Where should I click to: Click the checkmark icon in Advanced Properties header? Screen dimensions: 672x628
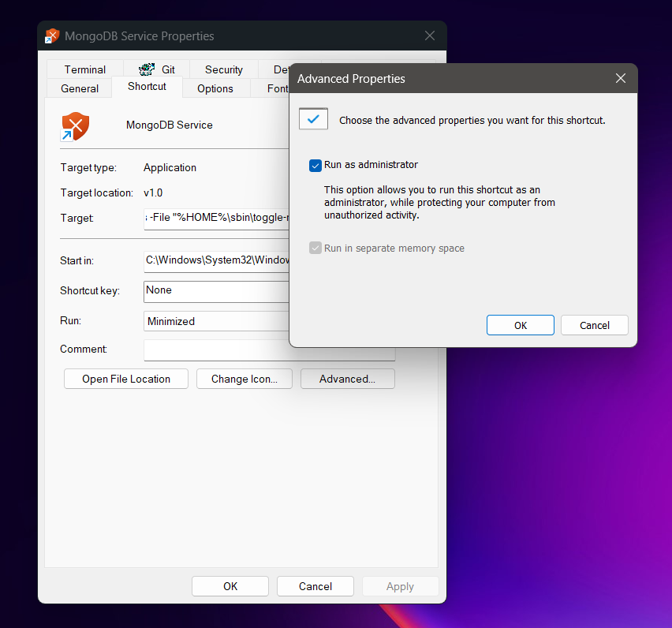pyautogui.click(x=313, y=119)
